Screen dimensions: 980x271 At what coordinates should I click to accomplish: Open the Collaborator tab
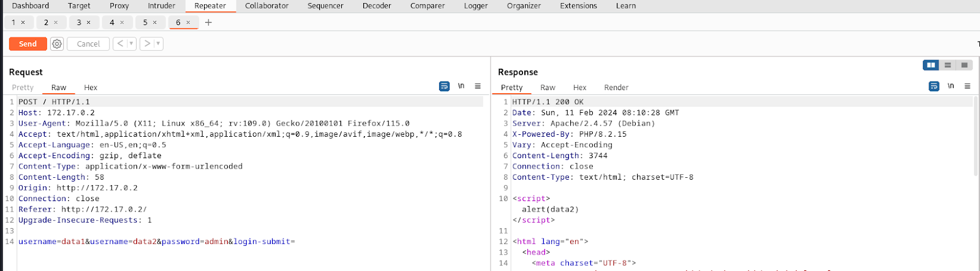267,6
